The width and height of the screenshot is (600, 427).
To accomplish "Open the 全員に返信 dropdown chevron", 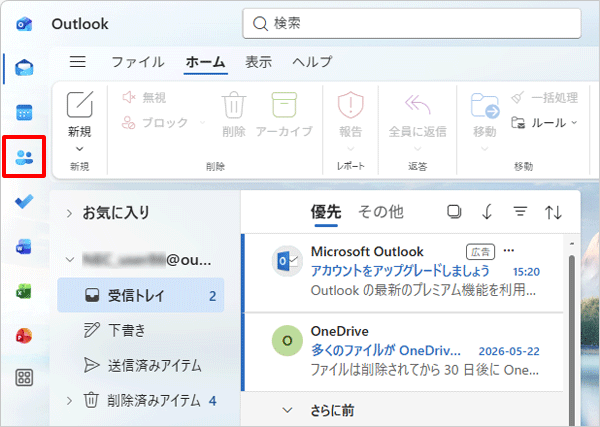I will point(417,148).
